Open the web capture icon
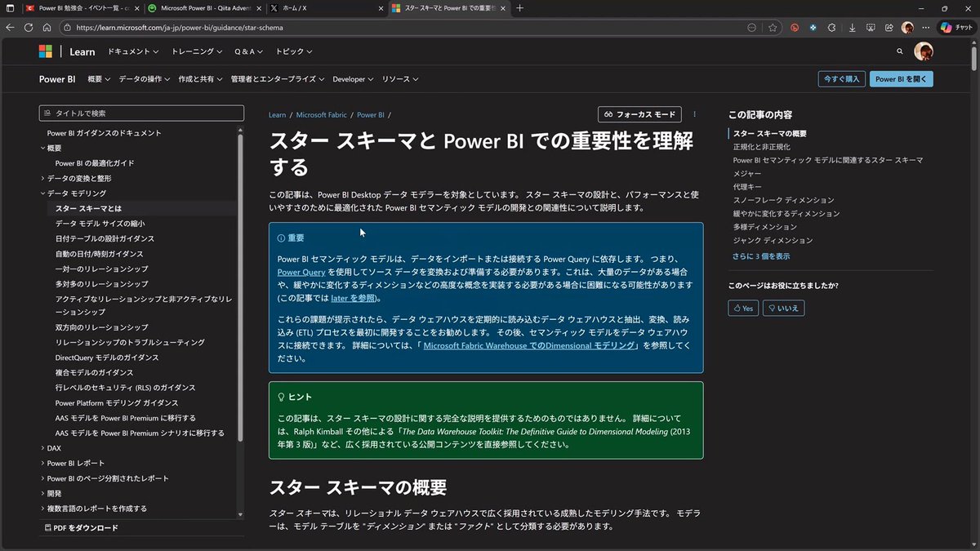 click(871, 27)
